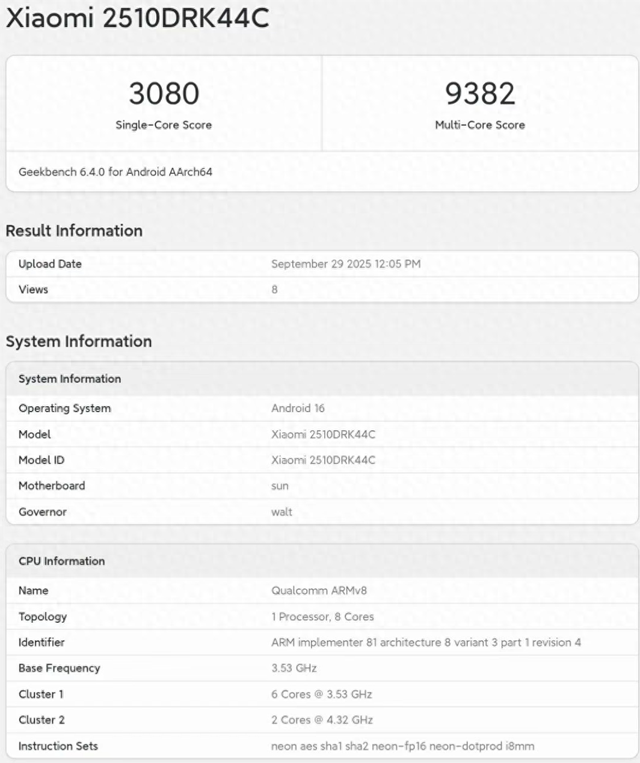Click the Model row label
Viewport: 640px width, 763px height.
pyautogui.click(x=35, y=434)
